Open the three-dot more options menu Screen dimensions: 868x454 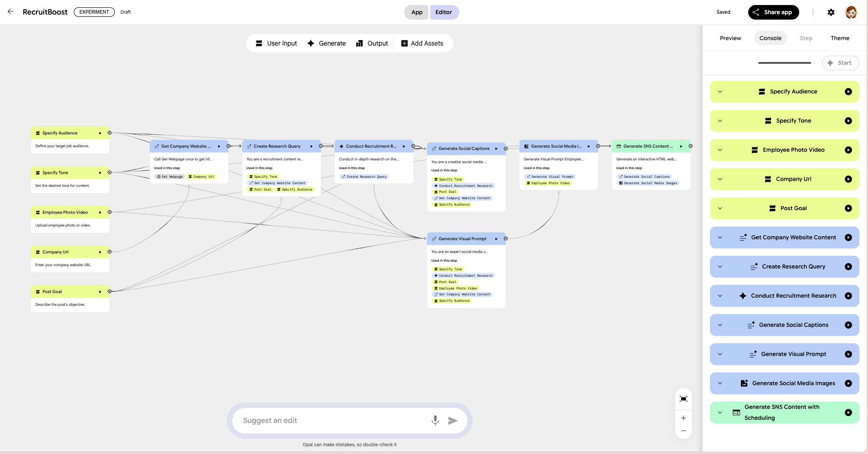point(812,12)
